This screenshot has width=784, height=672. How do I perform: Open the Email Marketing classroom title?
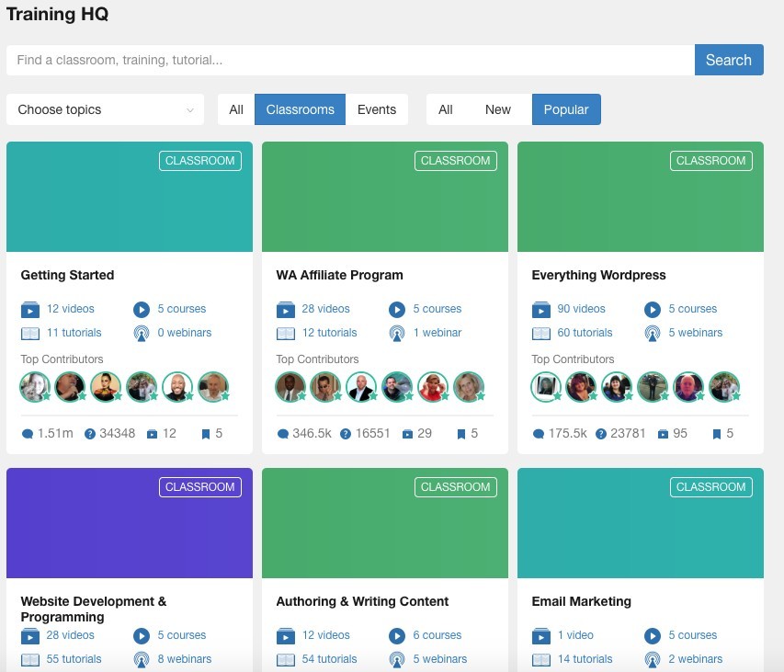582,601
